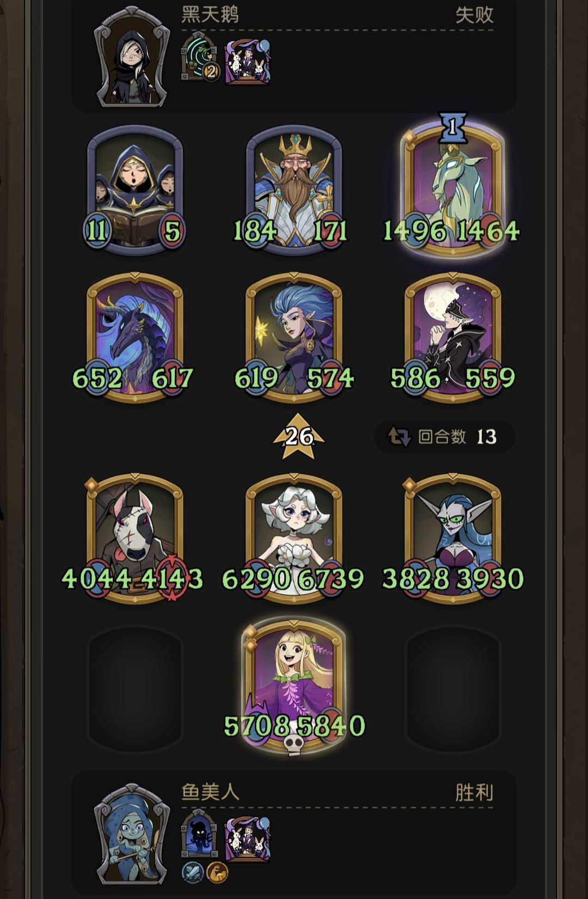The height and width of the screenshot is (899, 588).
Task: Tap the golden muscle arm badge
Action: [217, 872]
